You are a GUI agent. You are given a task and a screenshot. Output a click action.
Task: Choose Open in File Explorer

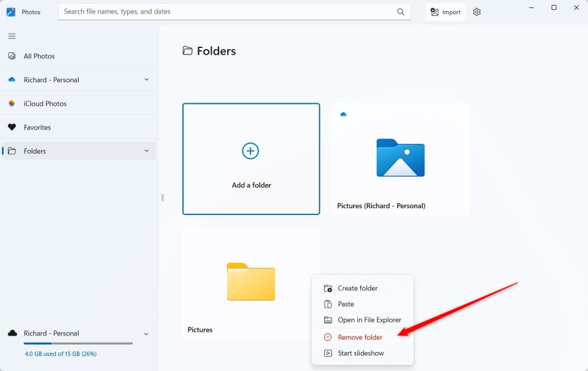(x=362, y=320)
